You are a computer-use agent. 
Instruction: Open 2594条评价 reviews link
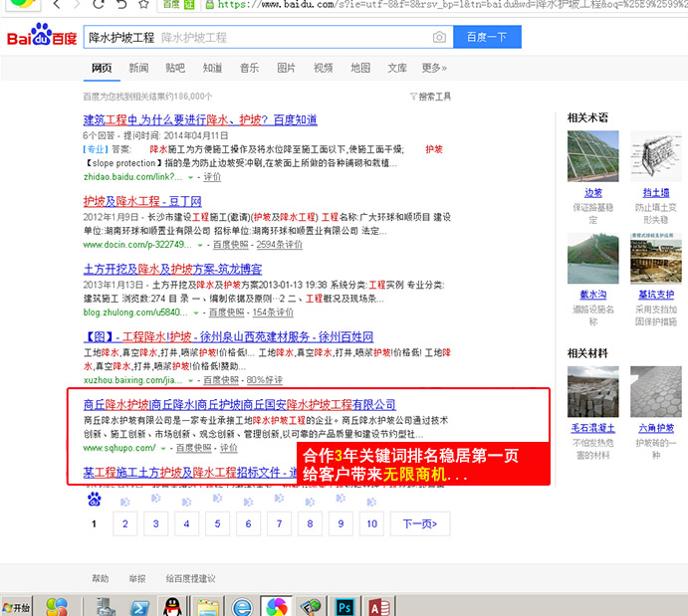point(280,245)
